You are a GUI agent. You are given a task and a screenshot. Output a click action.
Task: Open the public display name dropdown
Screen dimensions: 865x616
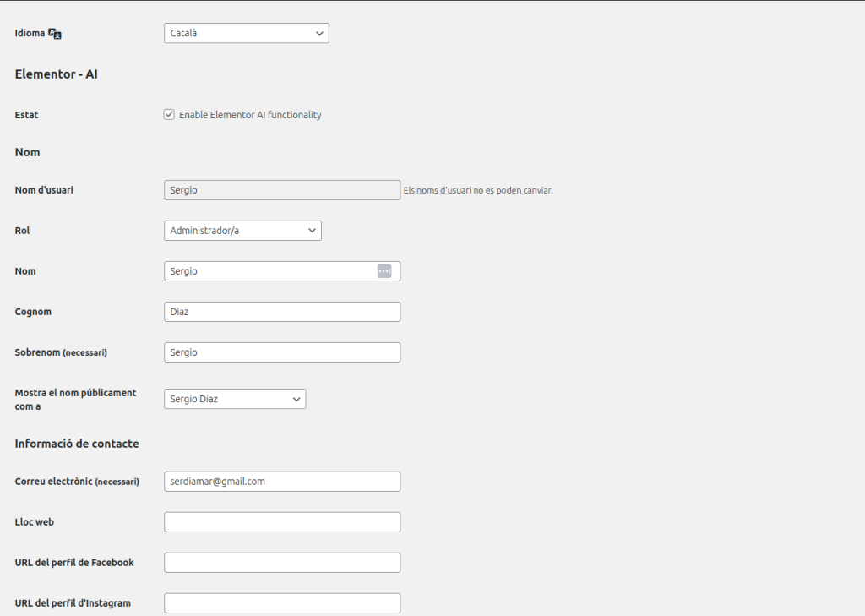[235, 399]
